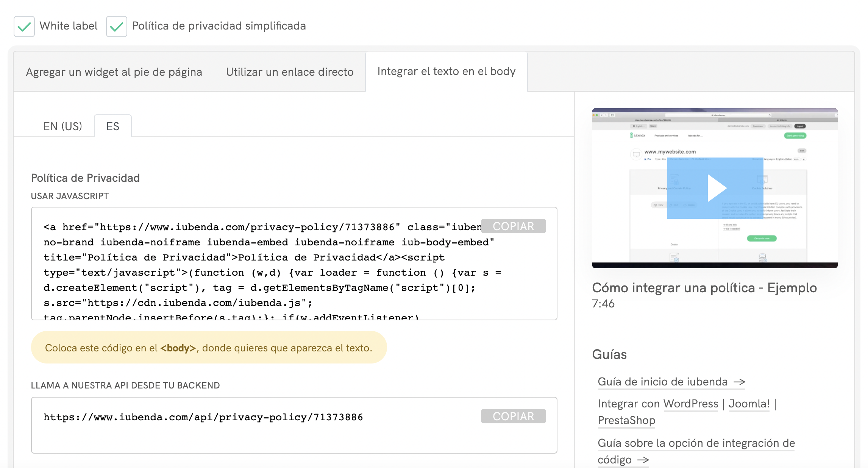
Task: Open Guía de inicio de iubenda link
Action: (x=662, y=382)
